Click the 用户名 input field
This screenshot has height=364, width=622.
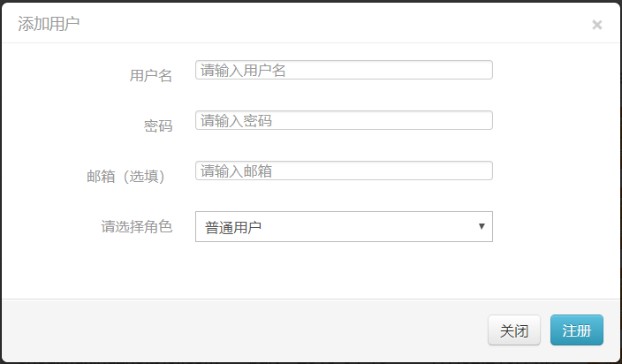click(343, 71)
